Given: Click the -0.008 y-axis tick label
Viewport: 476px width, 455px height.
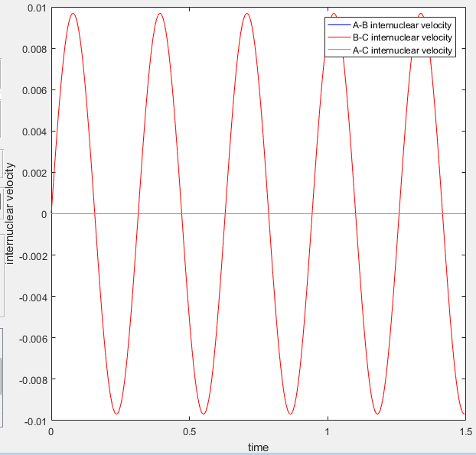Looking at the screenshot, I should 34,380.
